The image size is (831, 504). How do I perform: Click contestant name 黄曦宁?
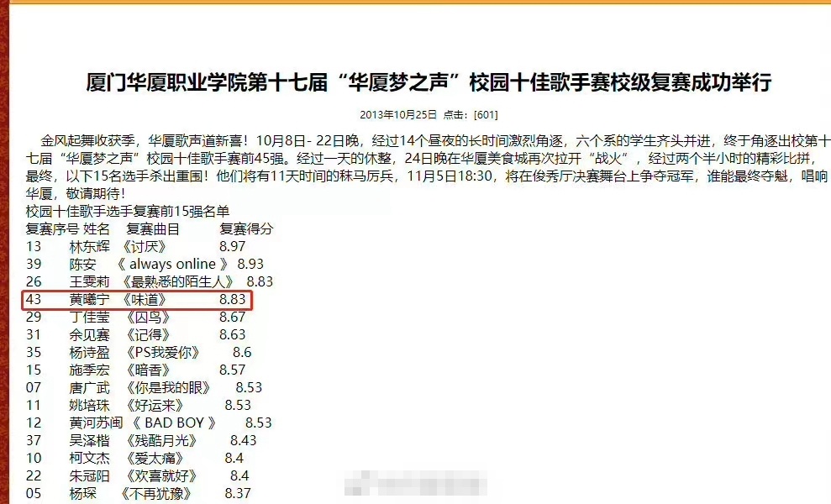point(90,299)
